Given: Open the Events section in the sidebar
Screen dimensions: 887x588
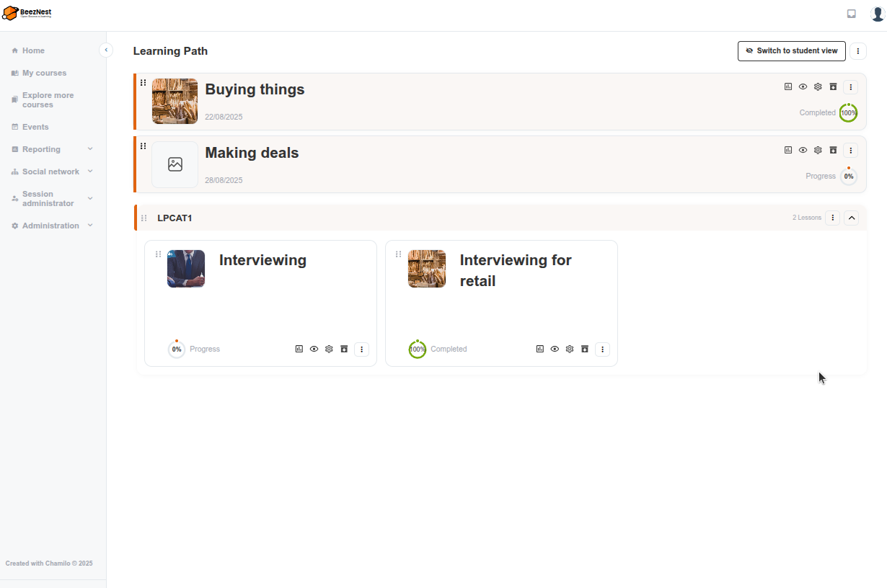Looking at the screenshot, I should click(x=34, y=127).
